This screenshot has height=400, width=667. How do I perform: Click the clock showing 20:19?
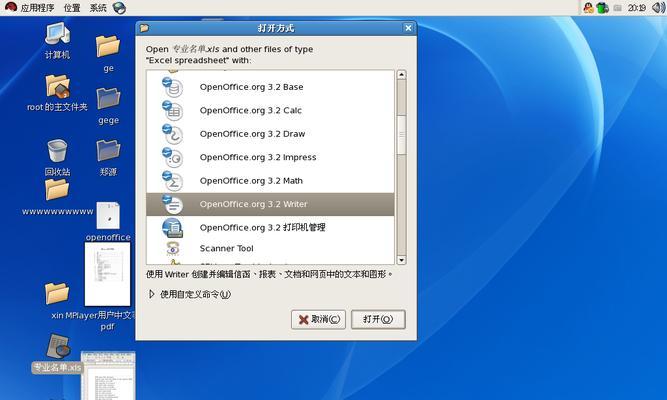point(636,8)
